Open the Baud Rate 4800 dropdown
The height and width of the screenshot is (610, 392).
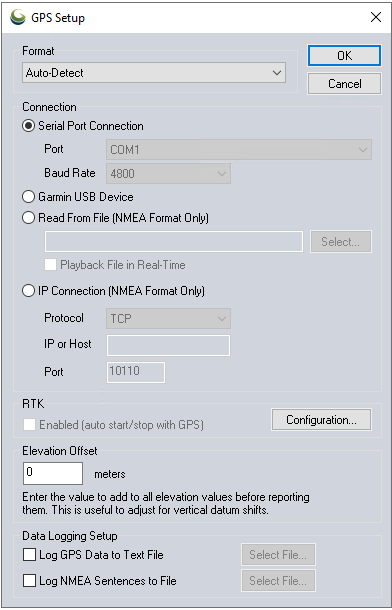tap(168, 174)
